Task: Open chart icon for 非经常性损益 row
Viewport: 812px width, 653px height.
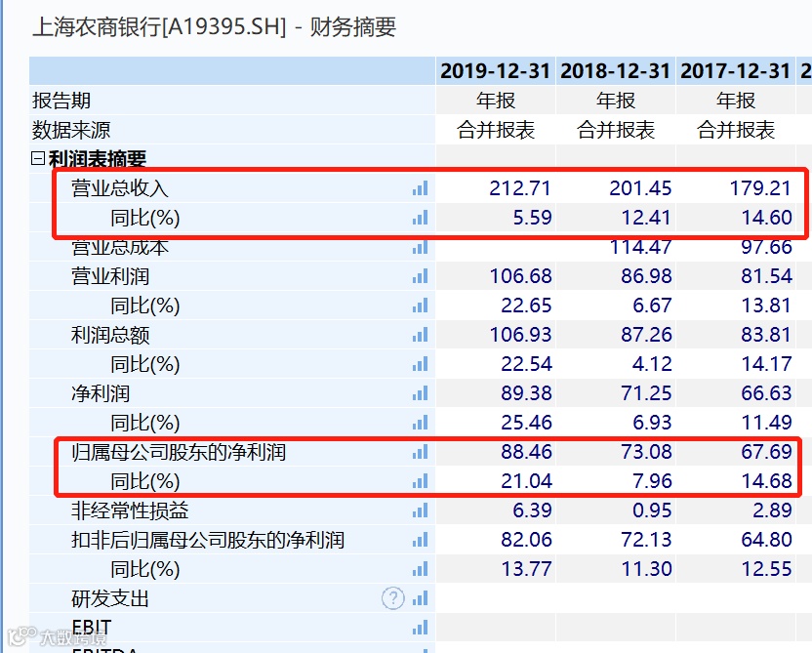Action: (x=421, y=511)
